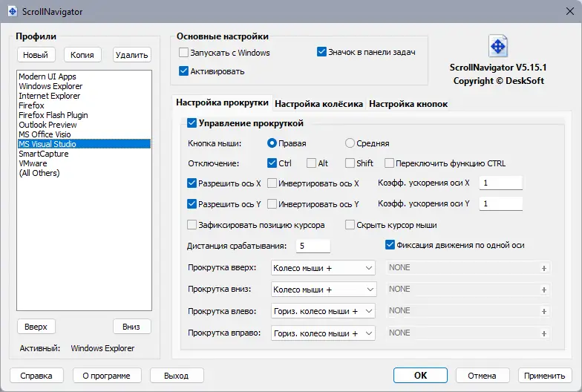
Task: Toggle Разрешить ось X checkbox
Action: click(192, 183)
